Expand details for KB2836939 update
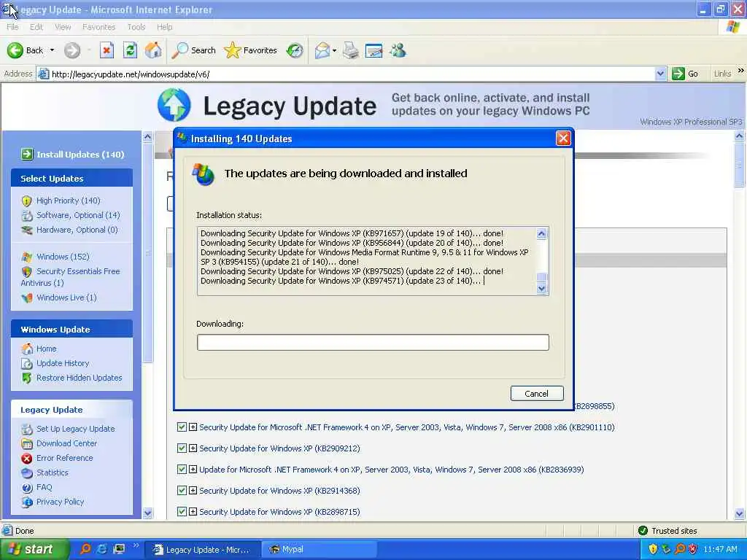Viewport: 747px width, 560px height. [x=193, y=469]
